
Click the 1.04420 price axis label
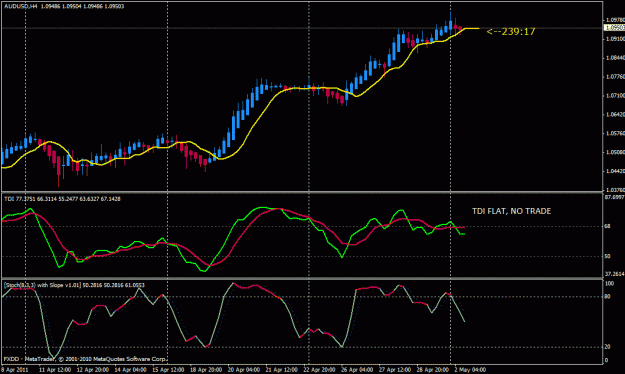point(615,171)
